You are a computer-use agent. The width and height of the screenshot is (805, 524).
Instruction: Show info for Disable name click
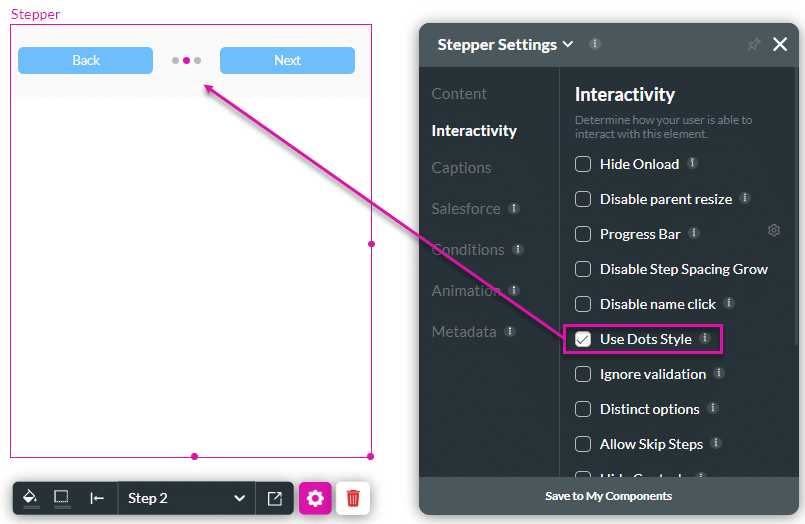[729, 302]
